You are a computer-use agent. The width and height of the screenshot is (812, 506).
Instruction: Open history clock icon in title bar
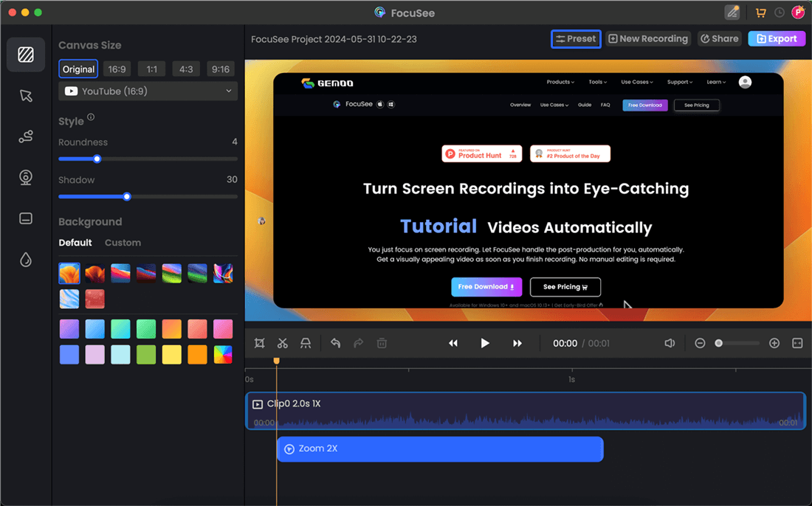(780, 13)
